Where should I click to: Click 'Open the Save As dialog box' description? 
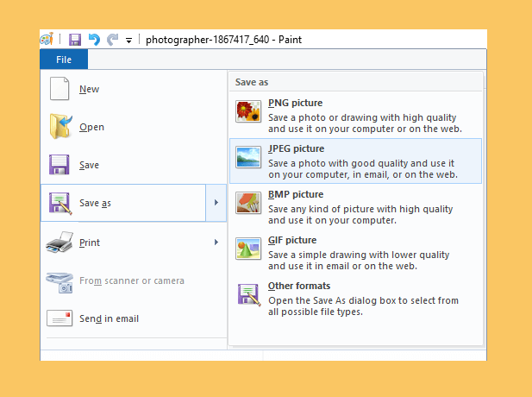pyautogui.click(x=363, y=306)
